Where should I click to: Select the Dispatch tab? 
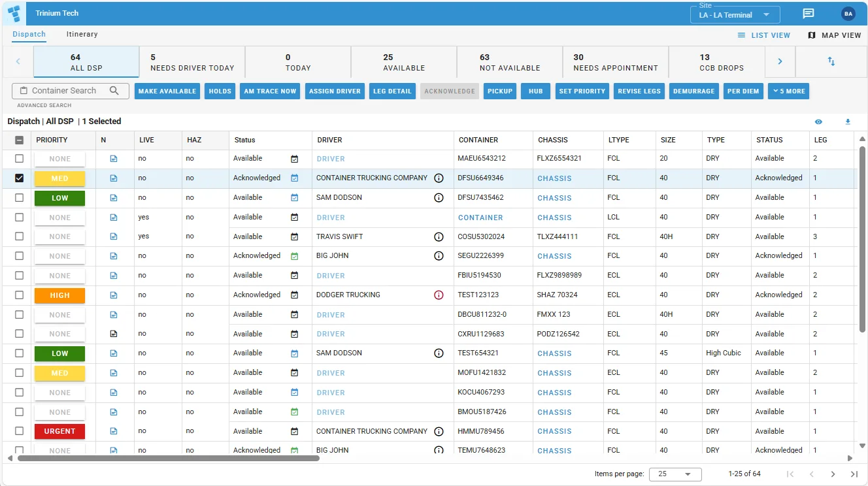pos(29,34)
